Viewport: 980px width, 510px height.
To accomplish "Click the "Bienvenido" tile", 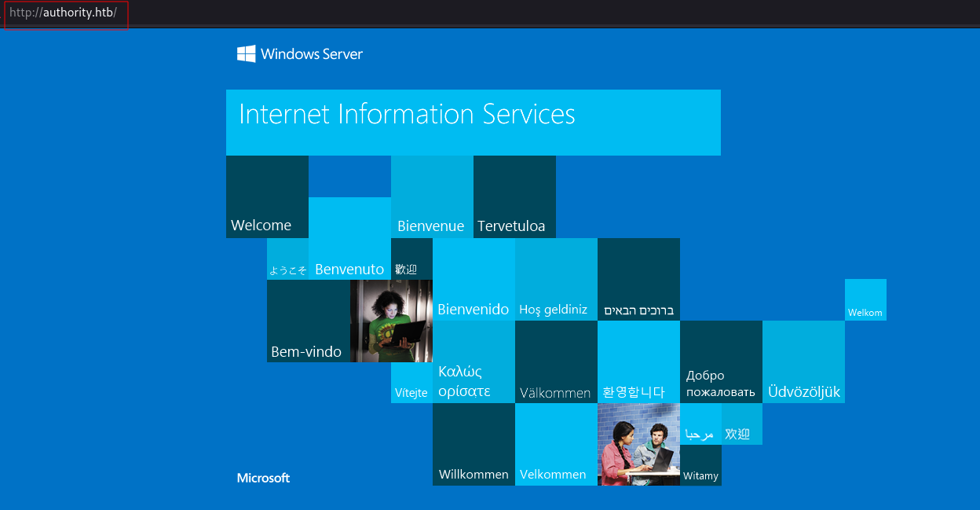I will coord(474,279).
